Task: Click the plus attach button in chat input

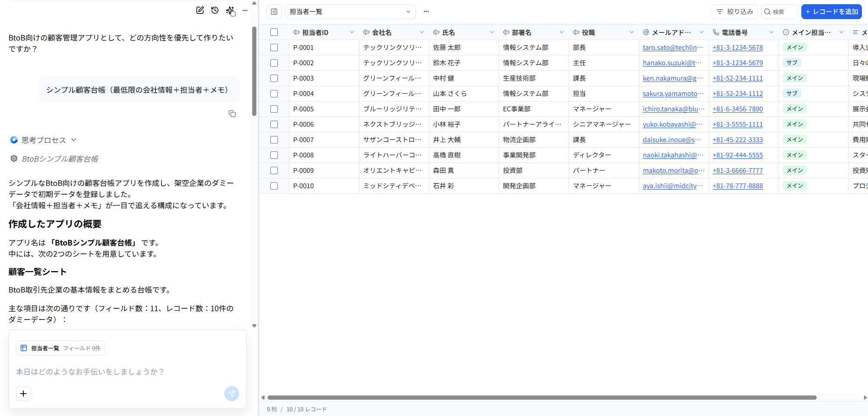Action: (x=23, y=394)
